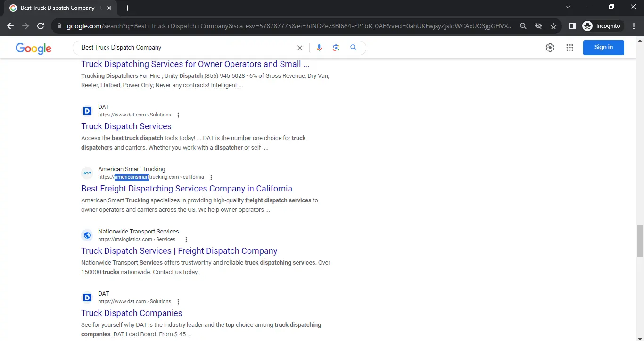Open Google search settings gear

(x=550, y=47)
